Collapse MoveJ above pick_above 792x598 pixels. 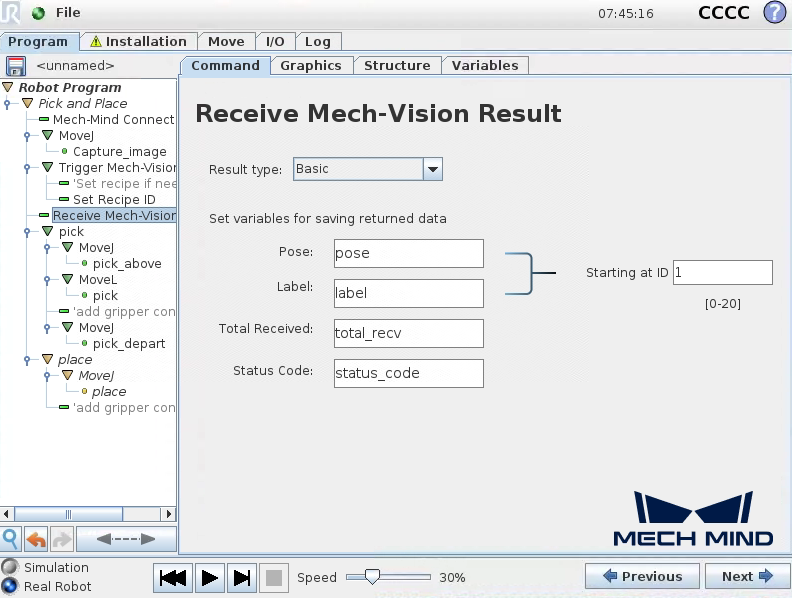click(67, 247)
